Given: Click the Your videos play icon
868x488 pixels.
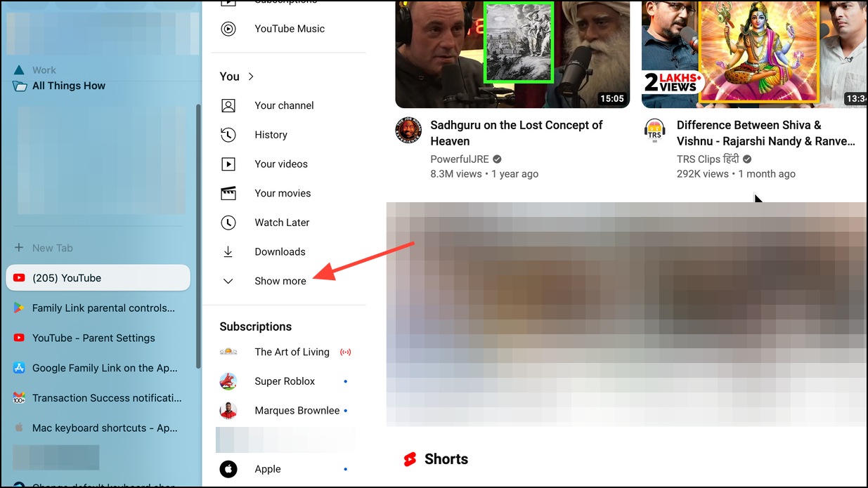Looking at the screenshot, I should pyautogui.click(x=228, y=164).
